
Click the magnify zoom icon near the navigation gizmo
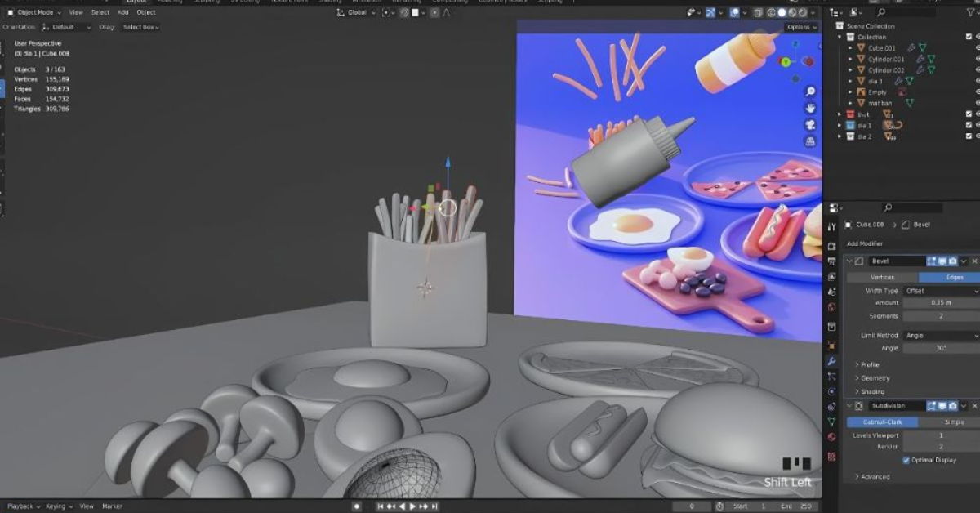(809, 91)
